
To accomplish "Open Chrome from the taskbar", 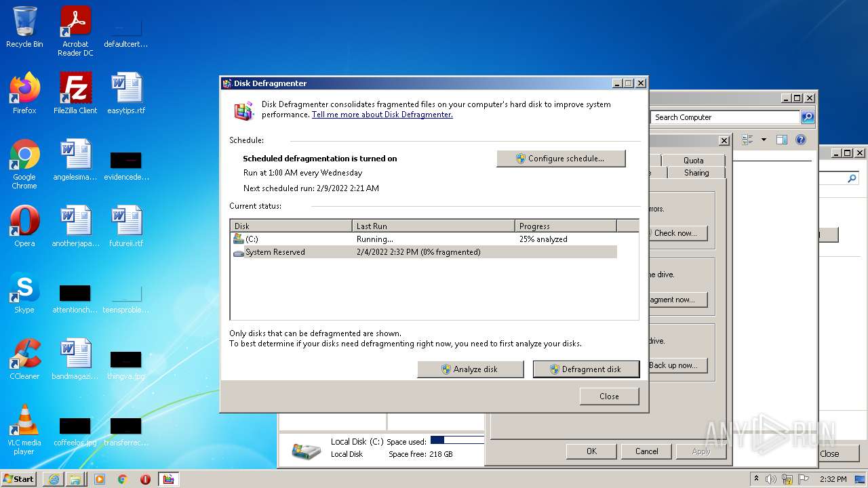I will (123, 479).
